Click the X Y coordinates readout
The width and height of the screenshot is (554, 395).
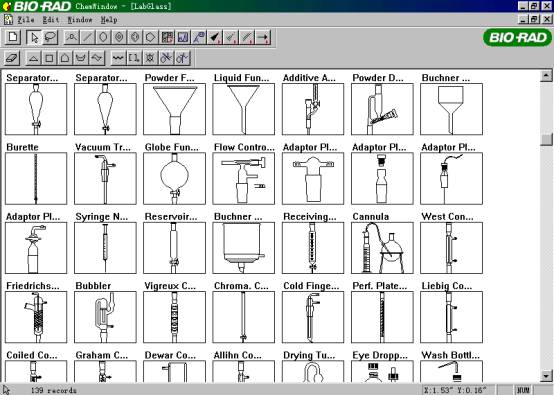pyautogui.click(x=455, y=390)
